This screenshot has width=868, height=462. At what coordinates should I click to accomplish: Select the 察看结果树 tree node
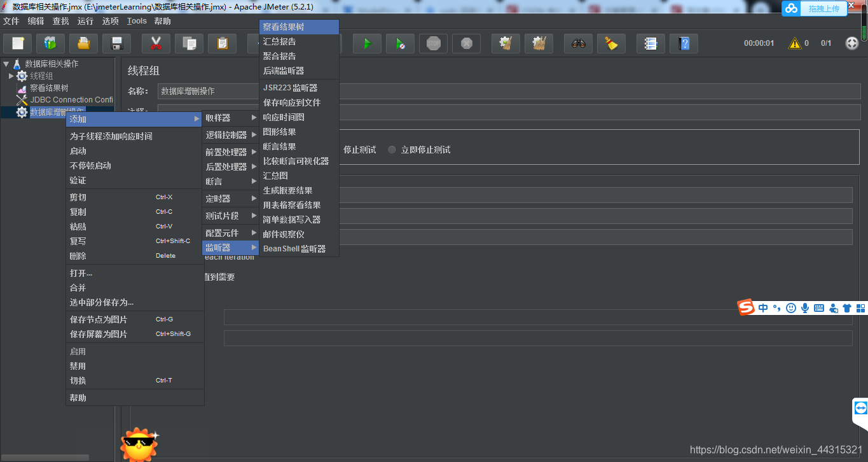pos(49,88)
